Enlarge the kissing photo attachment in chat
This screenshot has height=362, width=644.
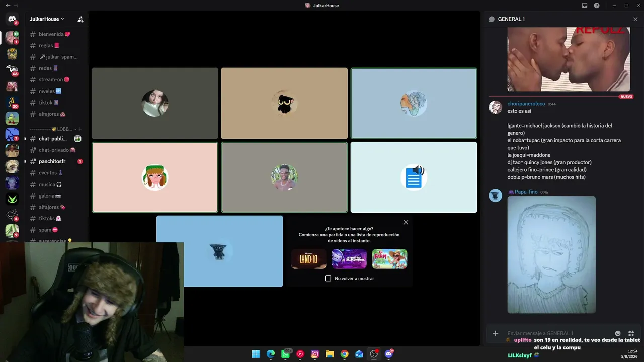(x=569, y=59)
